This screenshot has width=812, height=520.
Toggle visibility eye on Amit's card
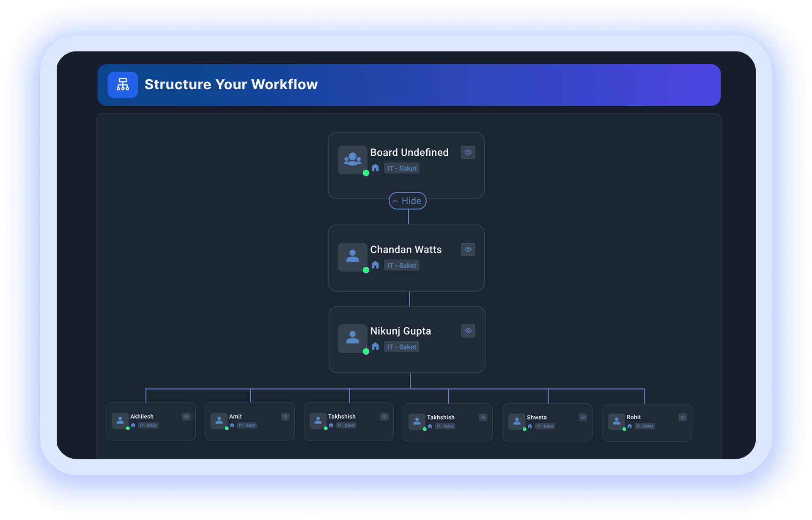[285, 417]
